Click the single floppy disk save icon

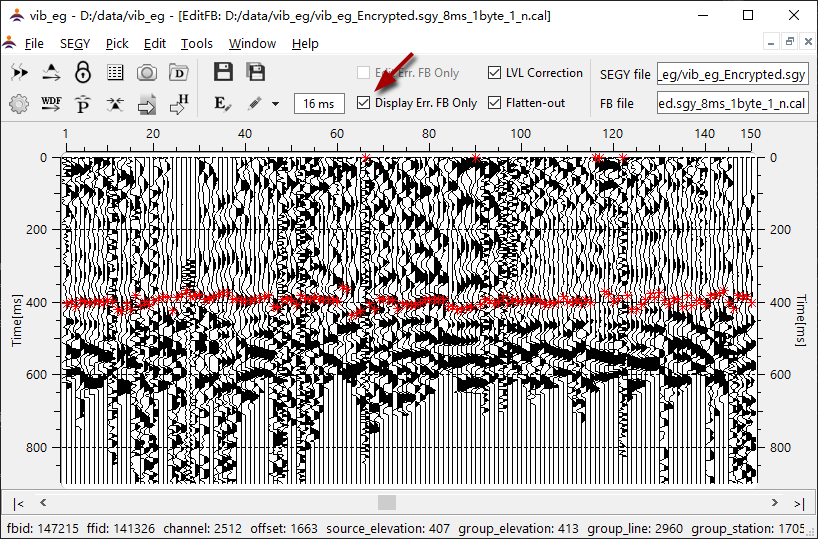point(223,72)
